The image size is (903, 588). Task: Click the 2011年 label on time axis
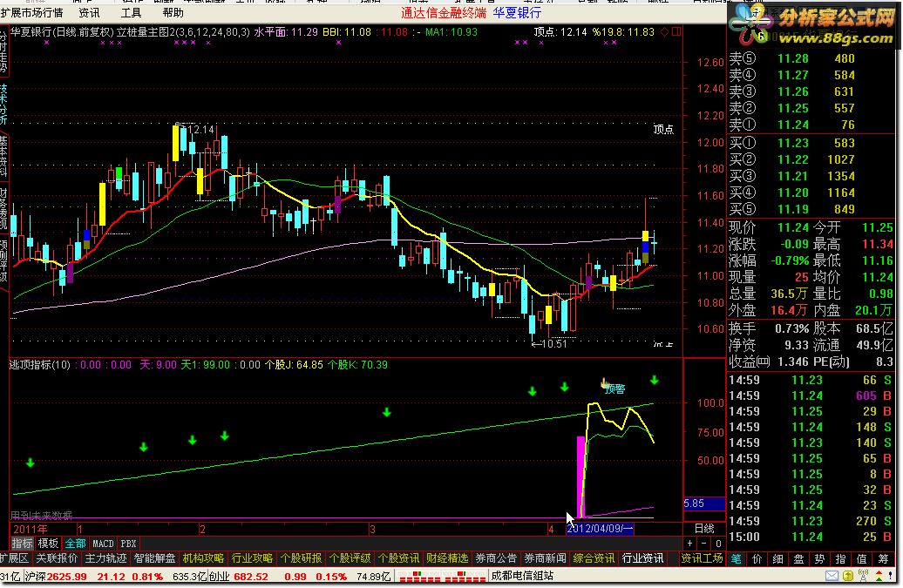point(31,530)
